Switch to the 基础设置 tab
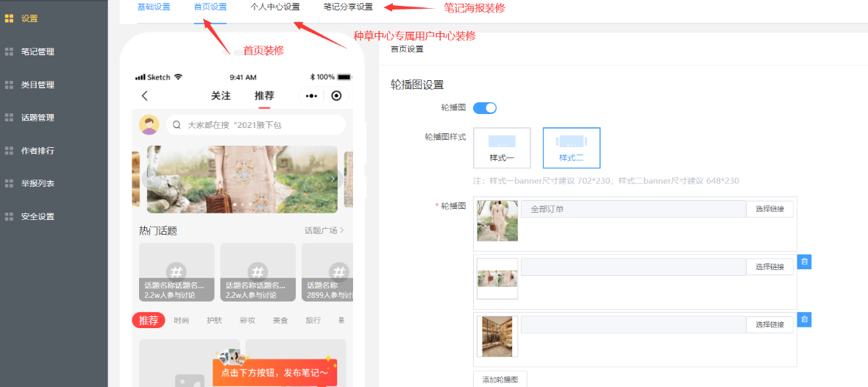The width and height of the screenshot is (868, 387). point(153,7)
